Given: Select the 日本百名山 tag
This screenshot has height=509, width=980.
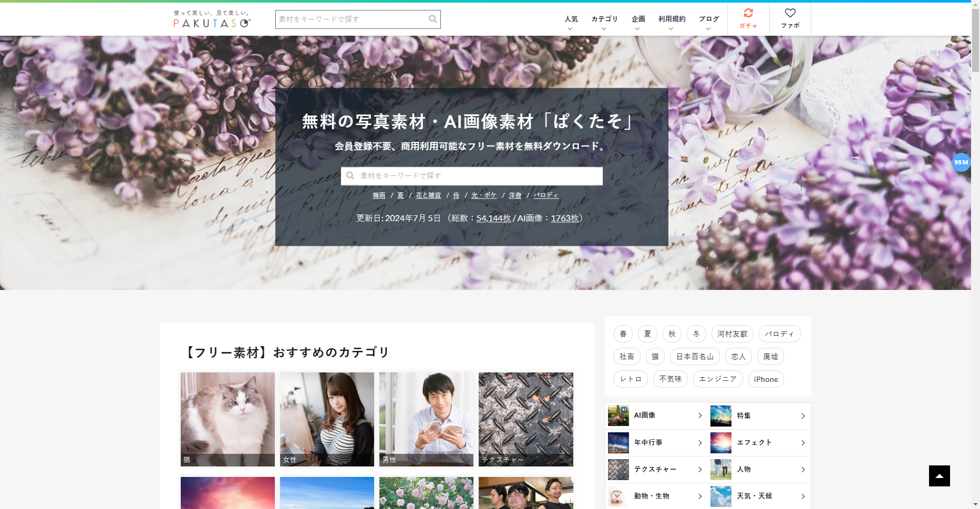Looking at the screenshot, I should tap(695, 357).
